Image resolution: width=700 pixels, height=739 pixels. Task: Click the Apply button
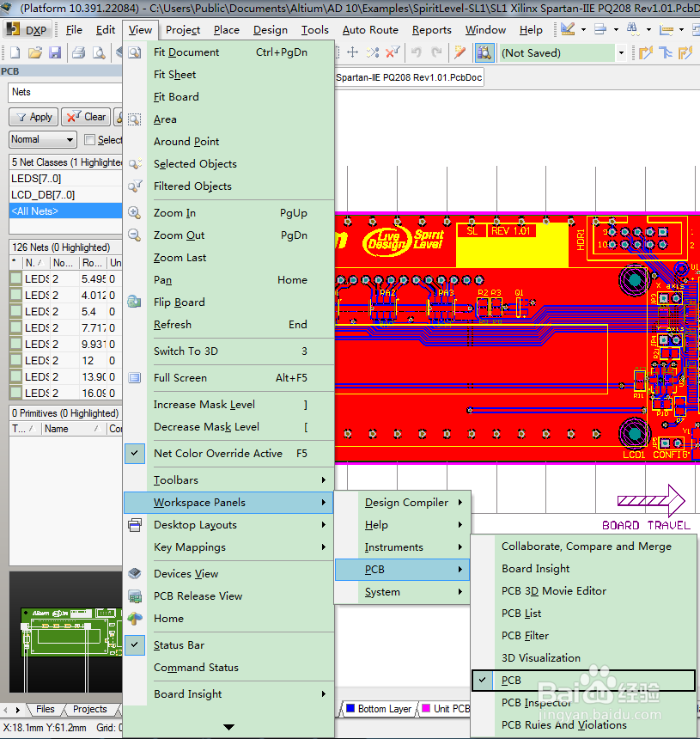pos(33,117)
